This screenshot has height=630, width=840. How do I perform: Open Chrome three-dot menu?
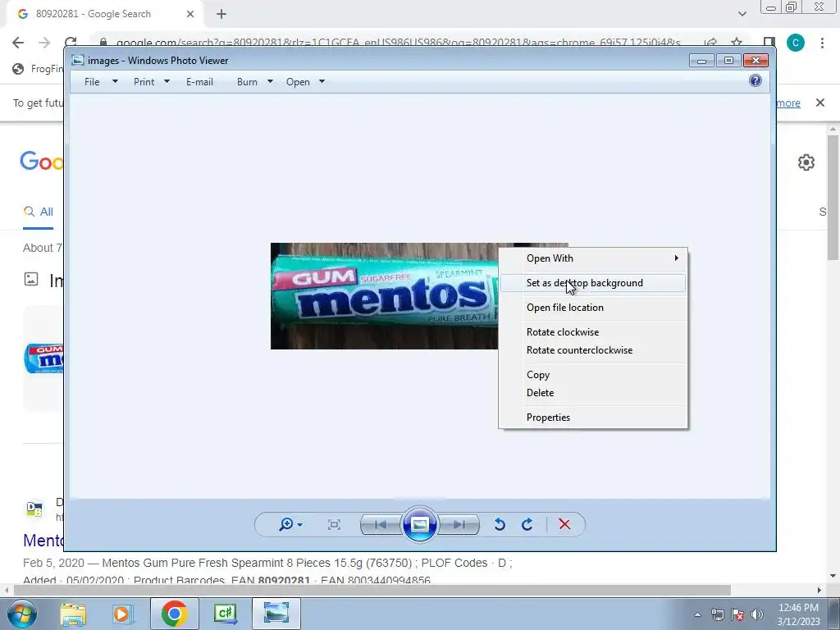822,43
